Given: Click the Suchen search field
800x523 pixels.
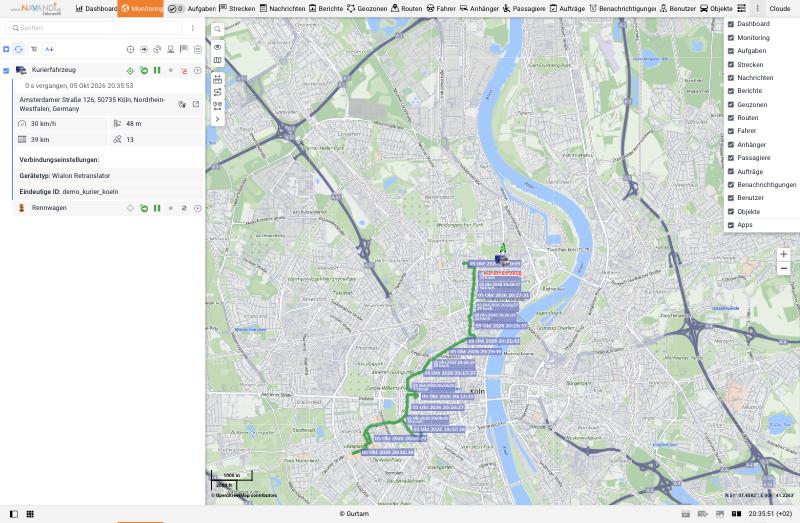Looking at the screenshot, I should (94, 28).
